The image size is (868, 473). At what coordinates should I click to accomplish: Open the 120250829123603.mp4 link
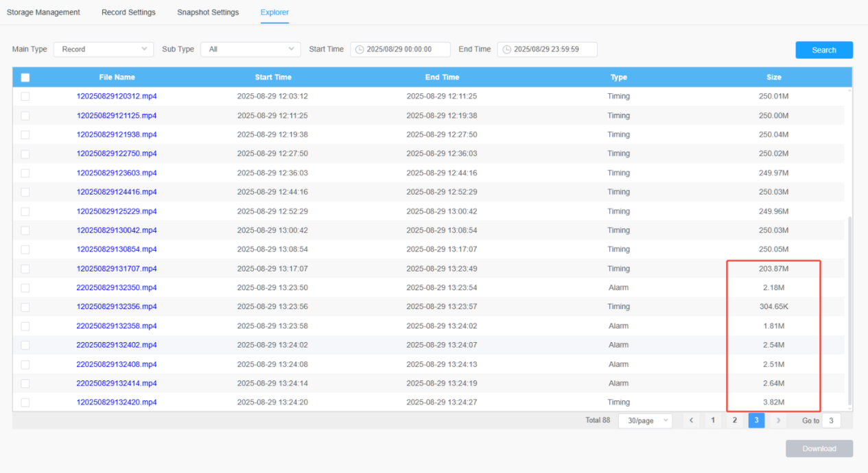pyautogui.click(x=117, y=173)
